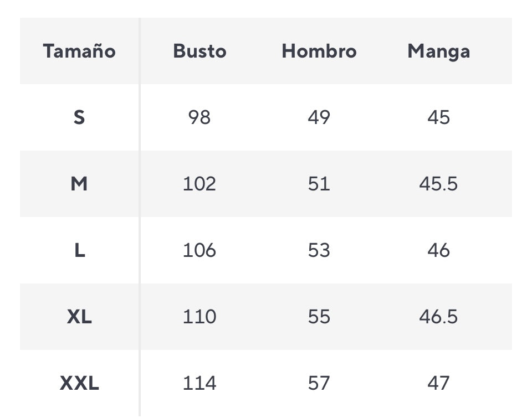Viewport: 532px width, 418px height.
Task: Click the Busto value 114
Action: (x=199, y=383)
